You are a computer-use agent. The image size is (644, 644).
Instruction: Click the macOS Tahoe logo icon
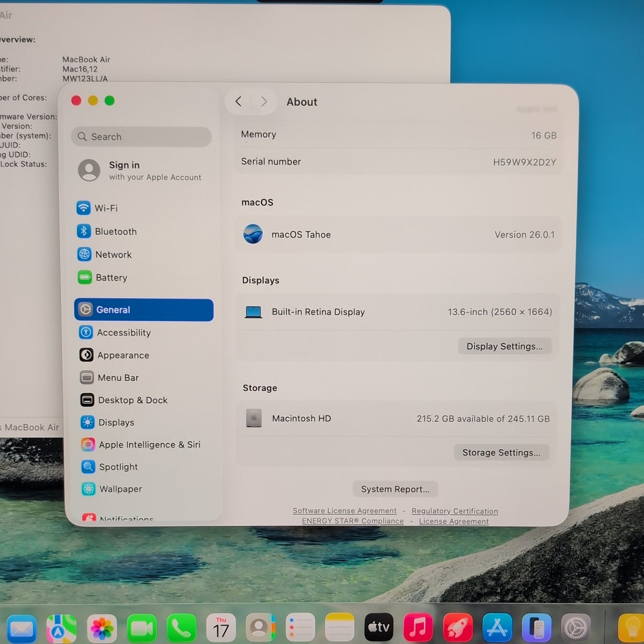[253, 234]
